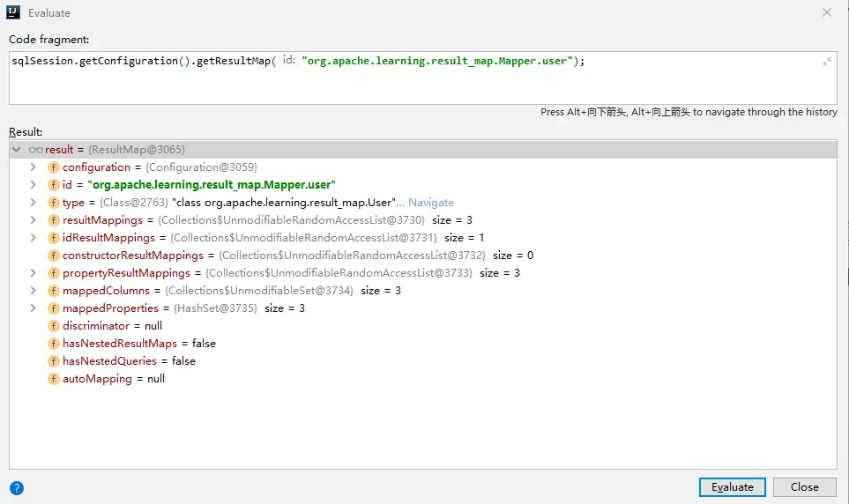Select the "autoMapping = null" row
The image size is (849, 504).
point(423,378)
